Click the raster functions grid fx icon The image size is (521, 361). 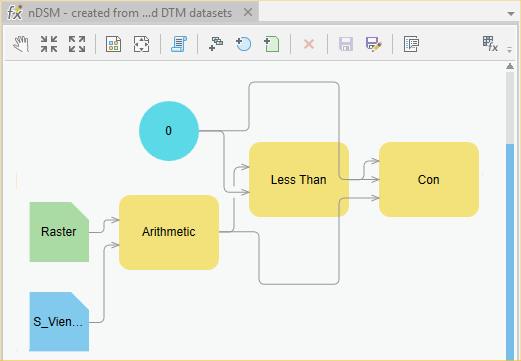tap(490, 44)
